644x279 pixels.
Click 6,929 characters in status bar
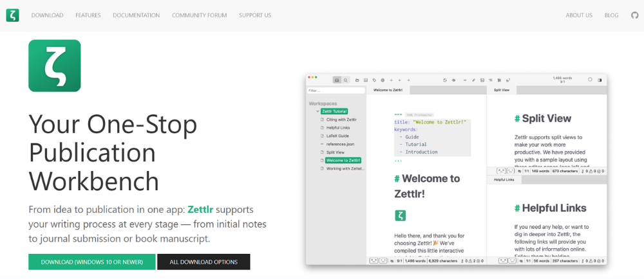tap(443, 261)
